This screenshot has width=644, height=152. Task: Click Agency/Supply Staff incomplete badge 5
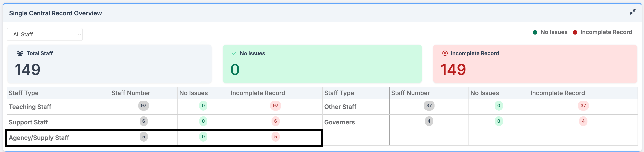click(276, 136)
